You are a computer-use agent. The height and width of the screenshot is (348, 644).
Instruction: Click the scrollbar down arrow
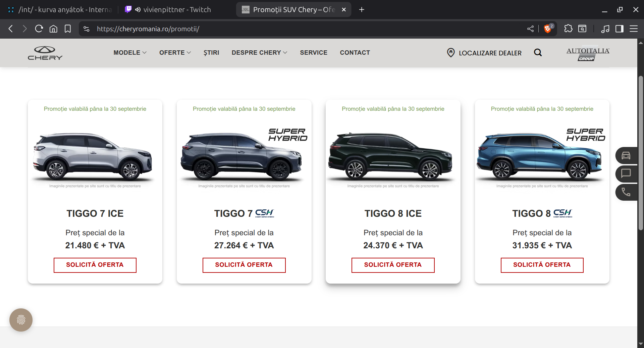pos(641,344)
